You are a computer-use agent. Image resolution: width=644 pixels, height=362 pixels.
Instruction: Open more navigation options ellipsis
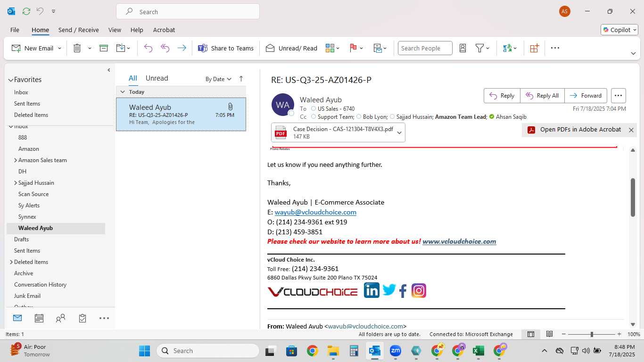click(104, 318)
